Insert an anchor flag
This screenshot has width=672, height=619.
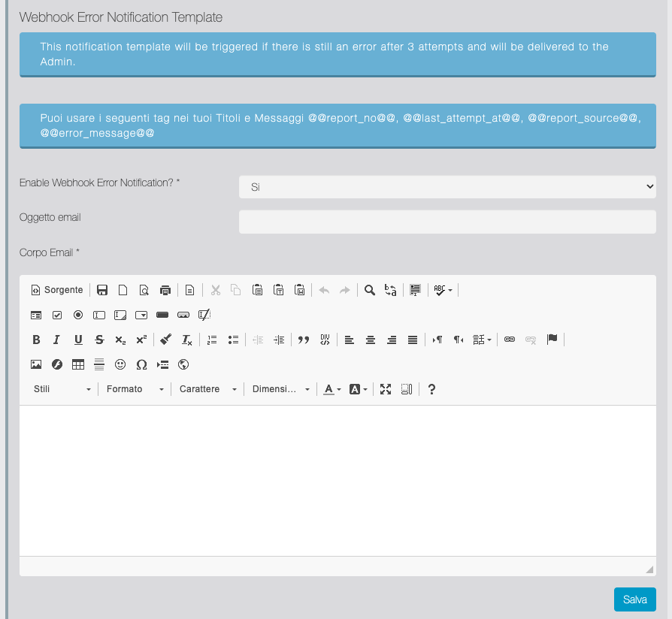tap(552, 339)
